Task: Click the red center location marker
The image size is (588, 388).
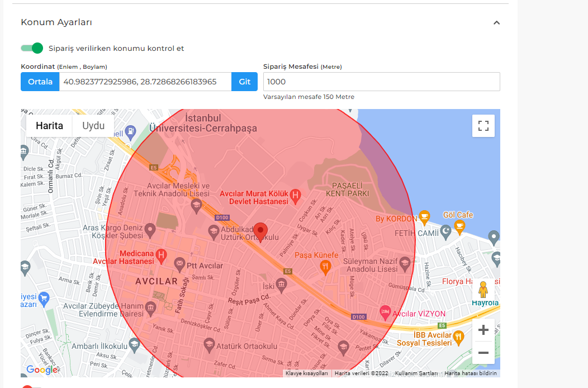Action: pos(260,231)
